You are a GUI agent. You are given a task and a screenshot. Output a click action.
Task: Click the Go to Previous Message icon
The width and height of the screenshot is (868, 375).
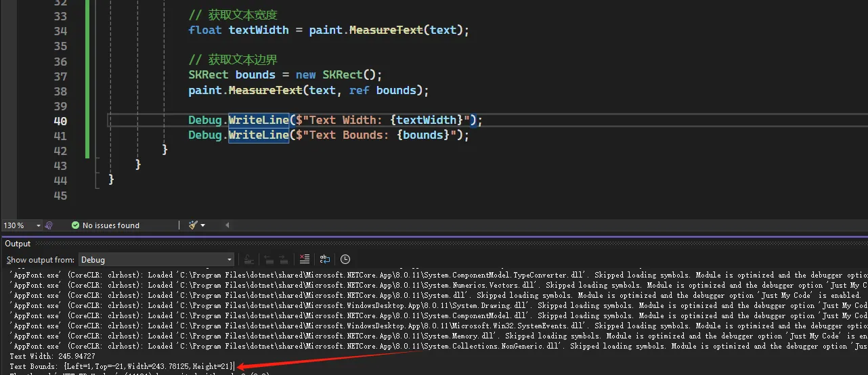click(x=268, y=259)
